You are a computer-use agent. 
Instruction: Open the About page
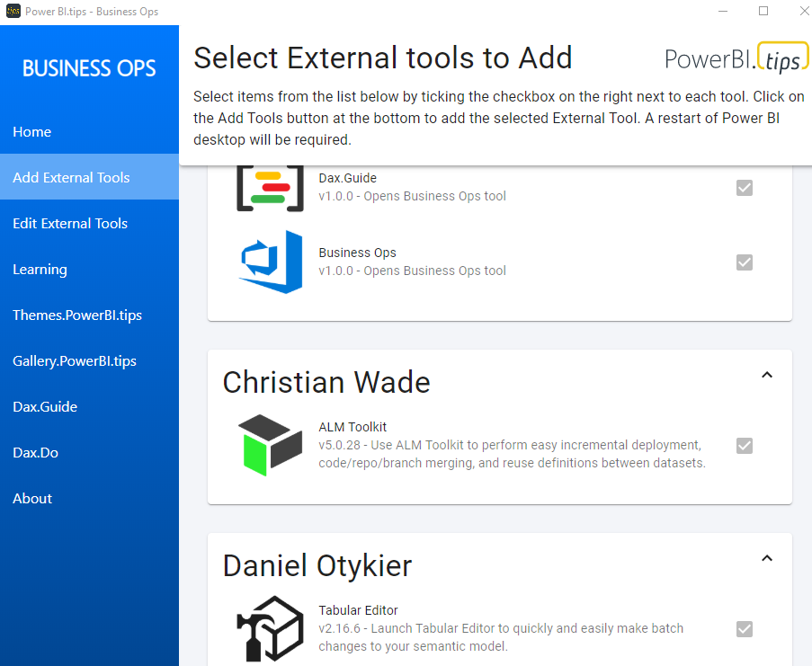click(90, 498)
